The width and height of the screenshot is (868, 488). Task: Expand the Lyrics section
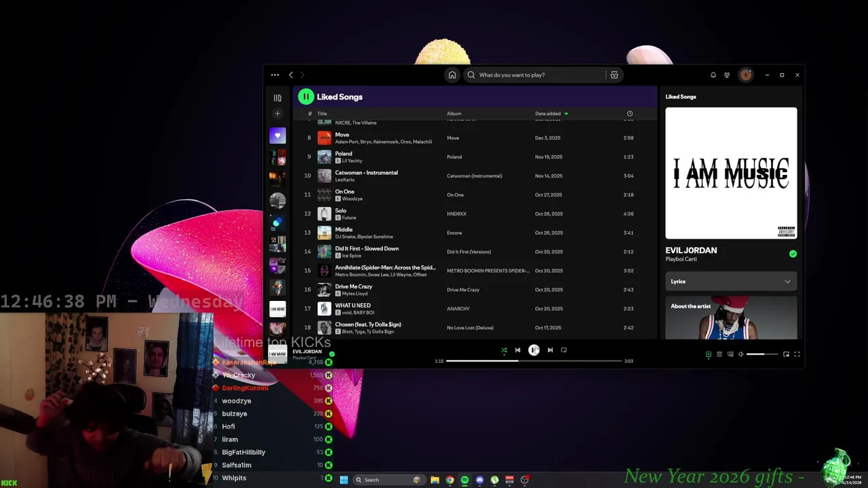coord(731,281)
